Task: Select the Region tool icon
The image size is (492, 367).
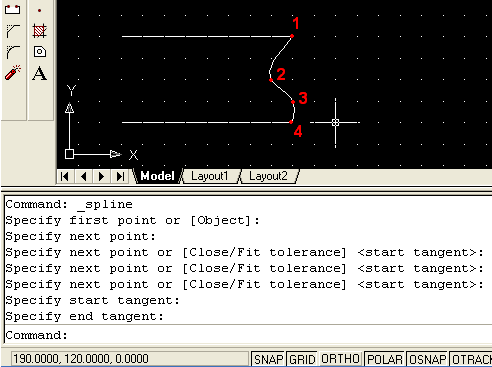Action: (40, 52)
